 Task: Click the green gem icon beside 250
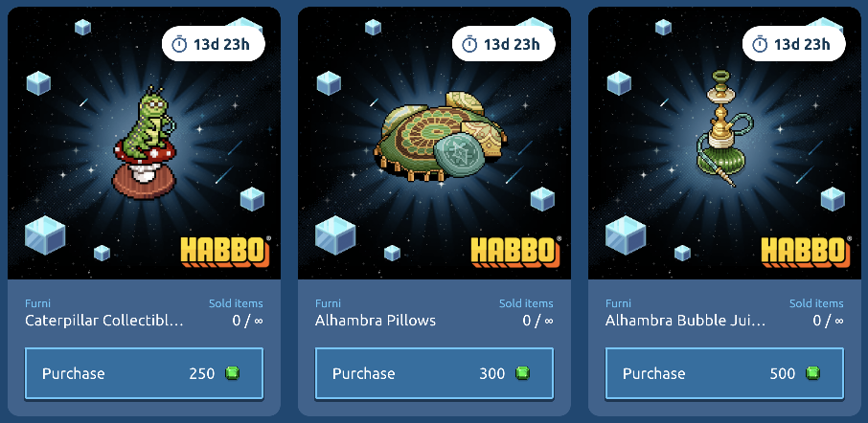pyautogui.click(x=233, y=373)
